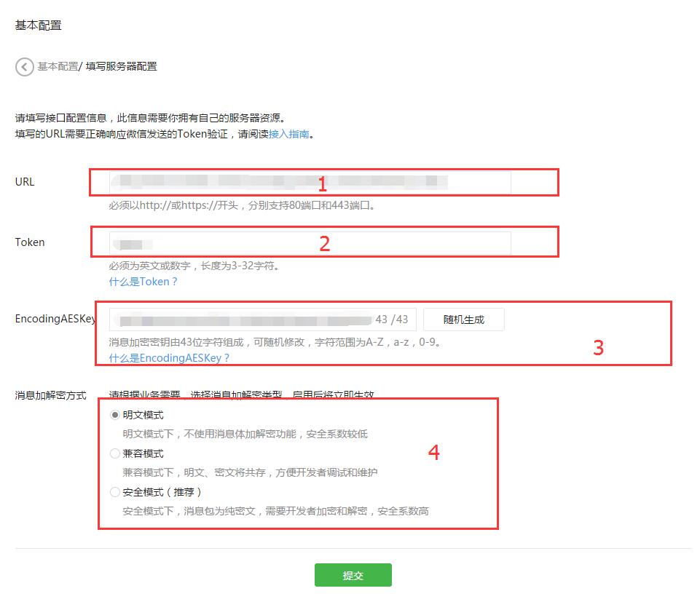The height and width of the screenshot is (599, 700).
Task: Open the 基本配置 breadcrumb link
Action: 58,66
